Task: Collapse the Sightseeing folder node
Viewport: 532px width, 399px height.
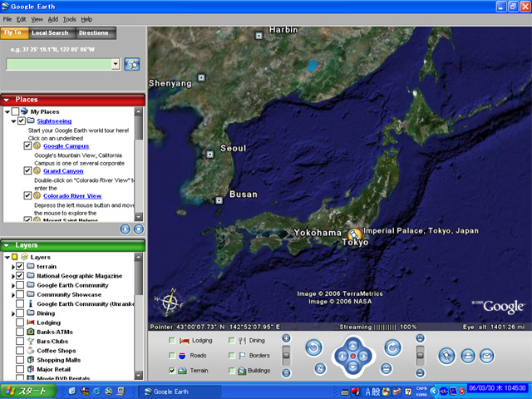Action: (13, 121)
